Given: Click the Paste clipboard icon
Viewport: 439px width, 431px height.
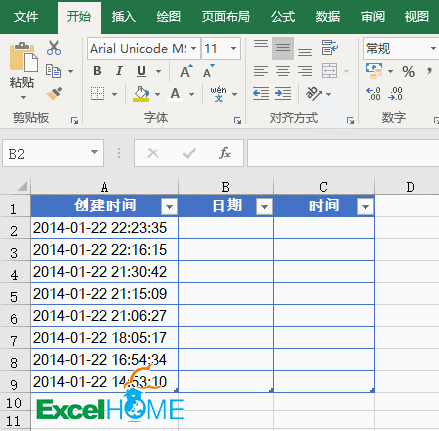Looking at the screenshot, I should (x=23, y=57).
